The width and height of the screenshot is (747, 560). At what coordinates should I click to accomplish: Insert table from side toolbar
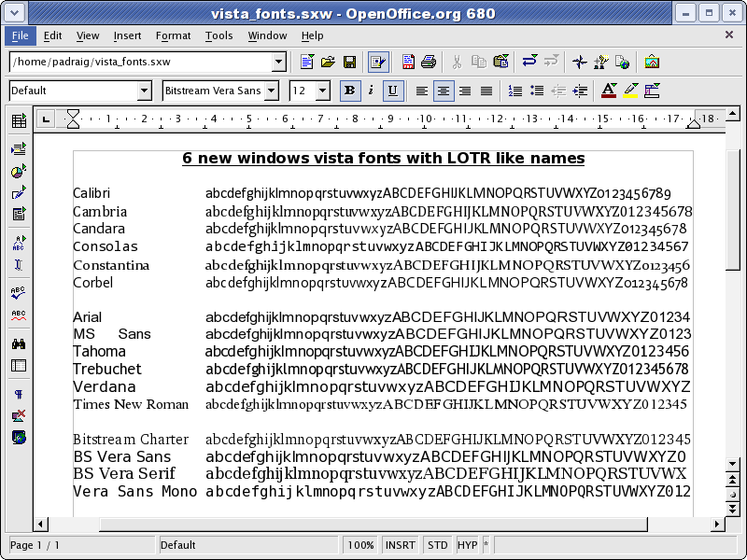tap(19, 121)
